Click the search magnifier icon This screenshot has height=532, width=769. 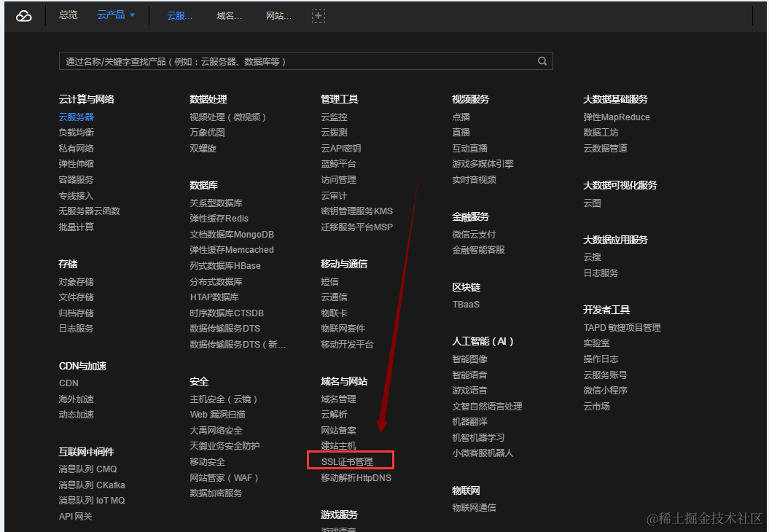(x=542, y=61)
